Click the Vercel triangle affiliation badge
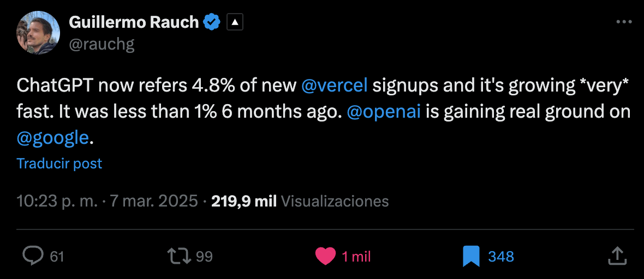The image size is (644, 279). (235, 22)
